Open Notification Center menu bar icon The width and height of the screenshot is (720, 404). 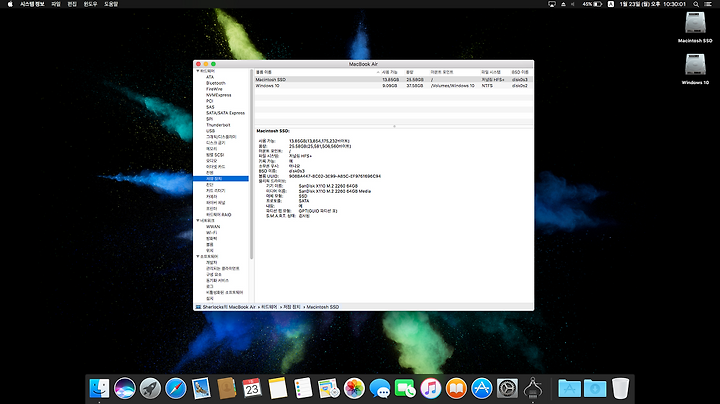tap(709, 4)
